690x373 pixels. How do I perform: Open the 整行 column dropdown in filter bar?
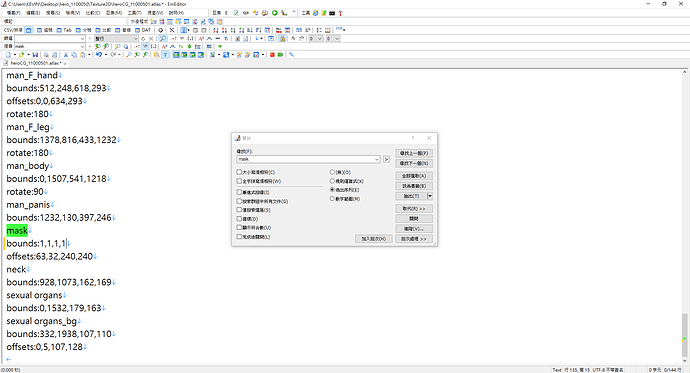tap(135, 38)
